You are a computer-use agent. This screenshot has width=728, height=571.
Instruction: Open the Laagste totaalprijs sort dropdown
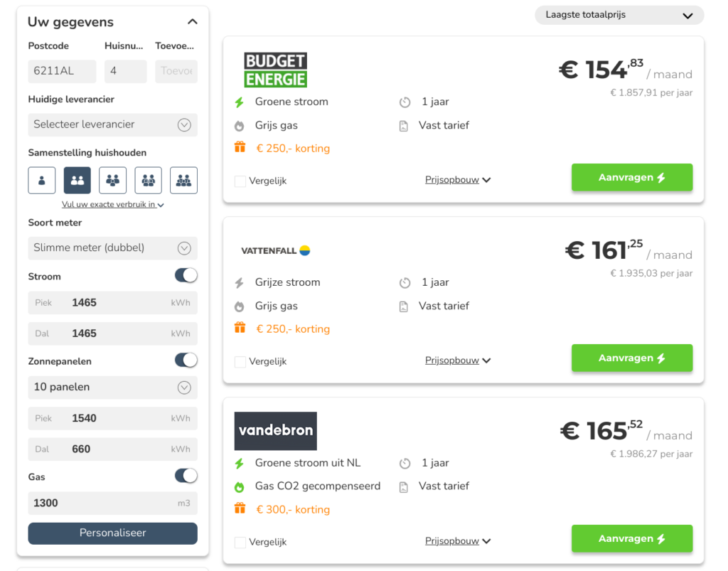pos(619,15)
